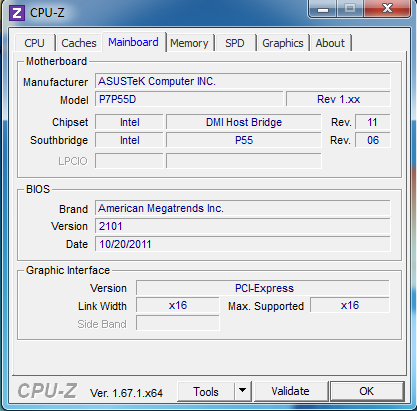
Task: Open the Caches tab
Action: [79, 43]
